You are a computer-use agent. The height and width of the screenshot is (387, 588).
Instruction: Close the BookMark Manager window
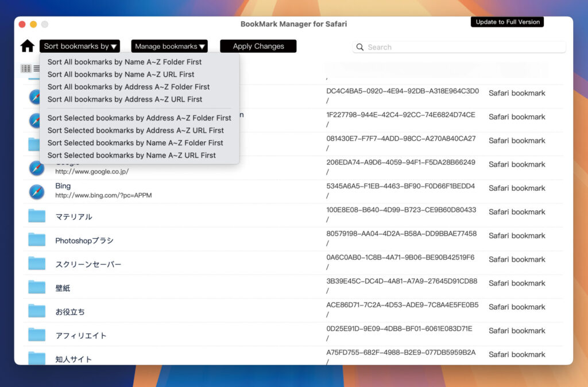coord(22,24)
